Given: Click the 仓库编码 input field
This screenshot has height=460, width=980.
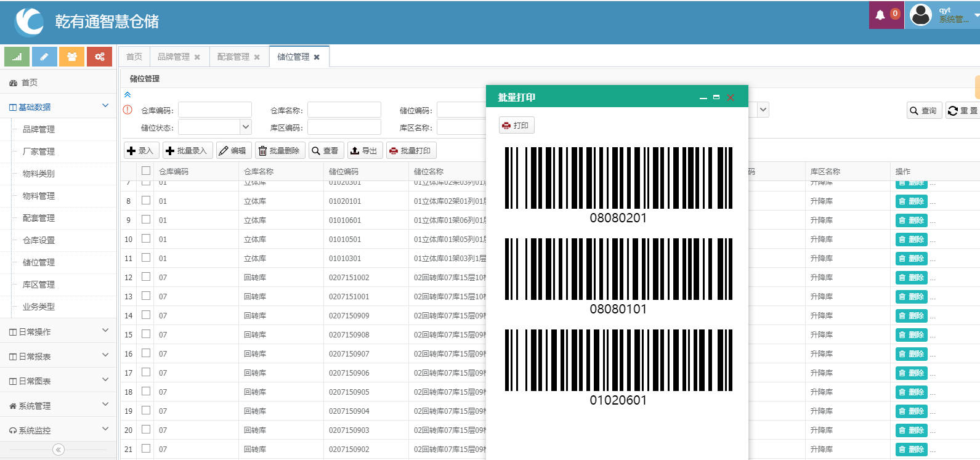Looking at the screenshot, I should pos(215,110).
